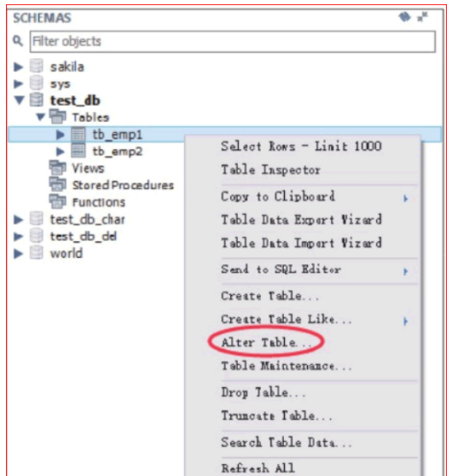This screenshot has width=452, height=476.
Task: Focus the Filter objects input field
Action: 233,42
